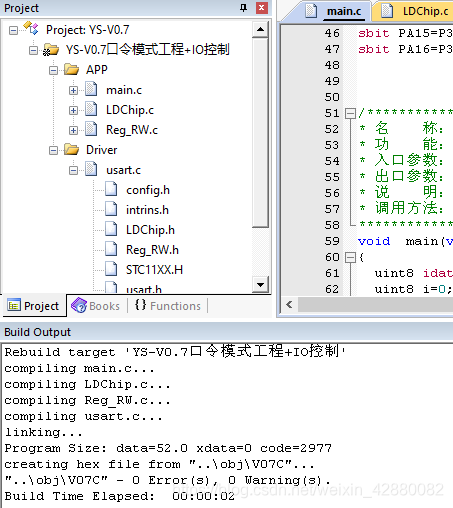Image resolution: width=453 pixels, height=508 pixels.
Task: Click config.h header file icon
Action: [111, 189]
